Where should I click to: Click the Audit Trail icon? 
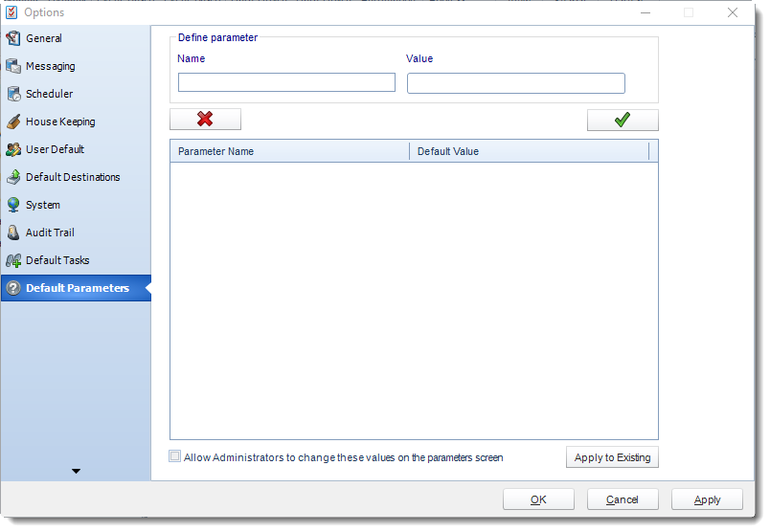[13, 233]
